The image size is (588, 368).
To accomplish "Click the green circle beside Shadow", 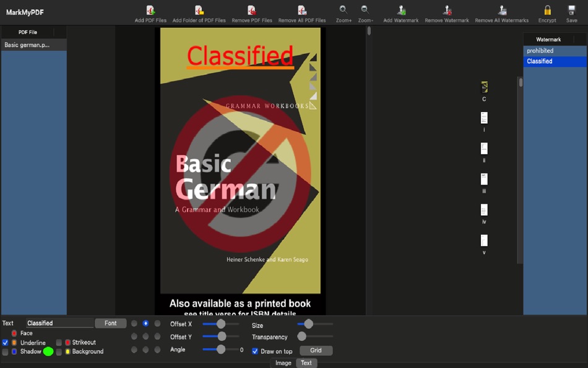I will pos(48,351).
